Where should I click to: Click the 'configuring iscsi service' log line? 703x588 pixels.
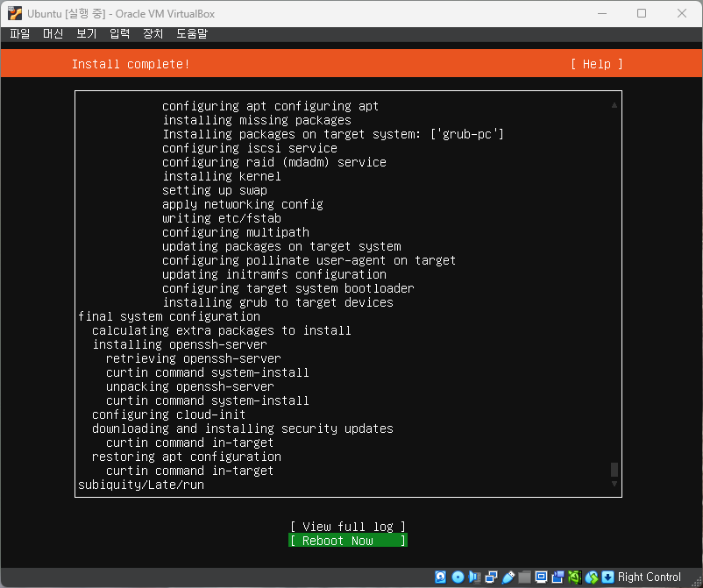250,148
